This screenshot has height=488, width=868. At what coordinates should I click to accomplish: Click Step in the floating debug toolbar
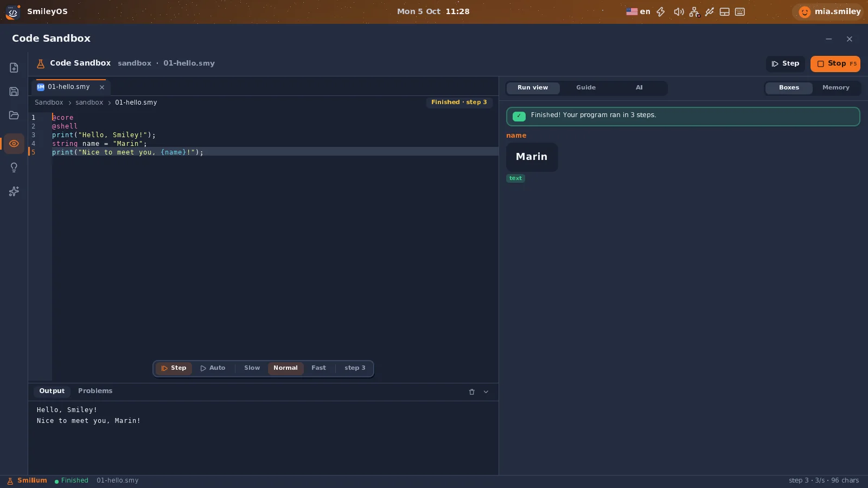[x=174, y=368]
